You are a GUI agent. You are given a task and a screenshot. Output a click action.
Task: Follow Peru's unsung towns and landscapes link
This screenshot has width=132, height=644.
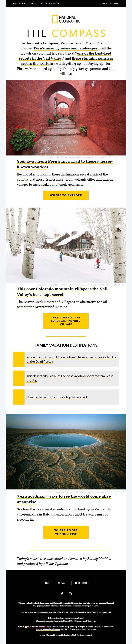66,48
